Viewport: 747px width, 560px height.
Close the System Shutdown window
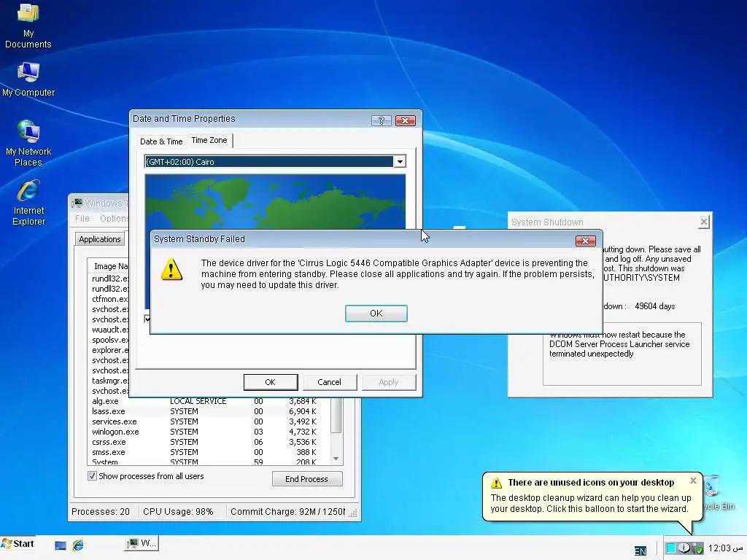pyautogui.click(x=704, y=222)
